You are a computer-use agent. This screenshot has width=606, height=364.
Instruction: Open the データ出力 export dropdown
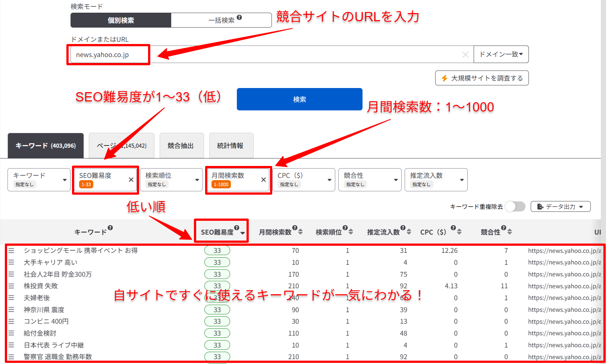click(x=560, y=207)
